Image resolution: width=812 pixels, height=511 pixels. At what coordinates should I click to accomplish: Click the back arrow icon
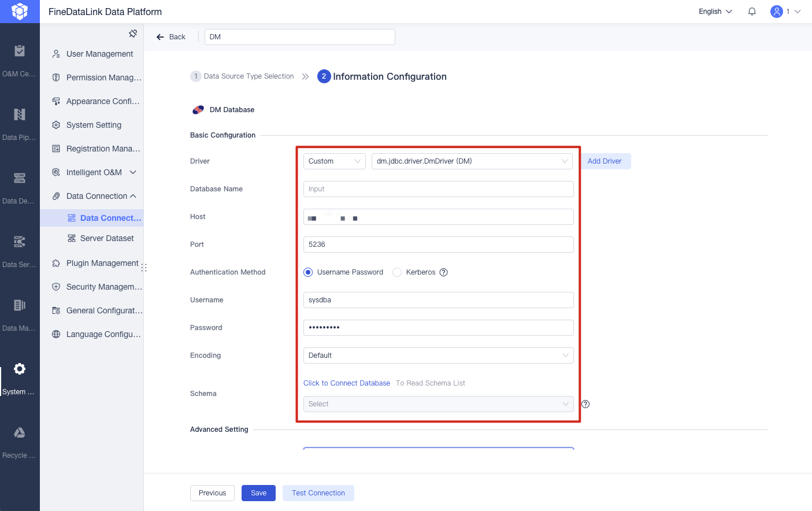tap(160, 37)
